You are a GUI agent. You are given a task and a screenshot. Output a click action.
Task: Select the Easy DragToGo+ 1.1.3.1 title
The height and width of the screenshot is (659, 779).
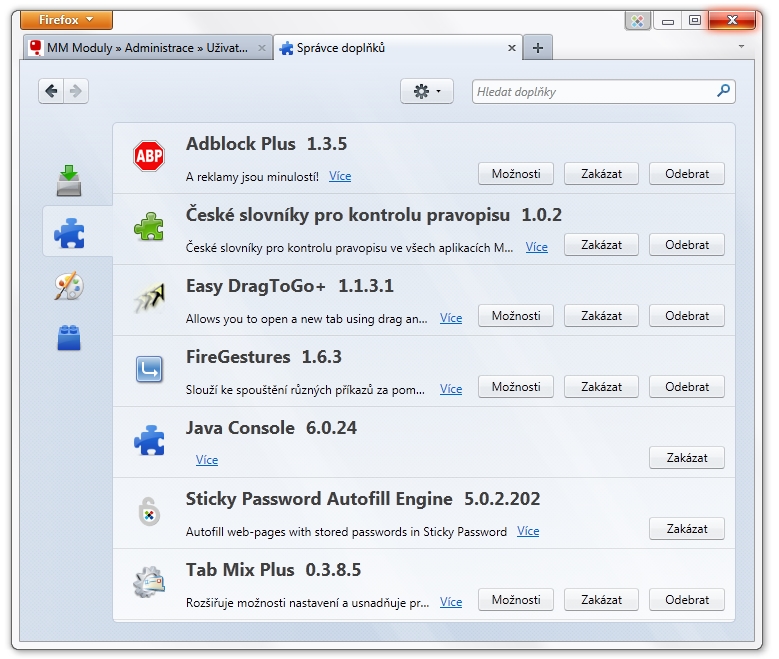[x=290, y=286]
